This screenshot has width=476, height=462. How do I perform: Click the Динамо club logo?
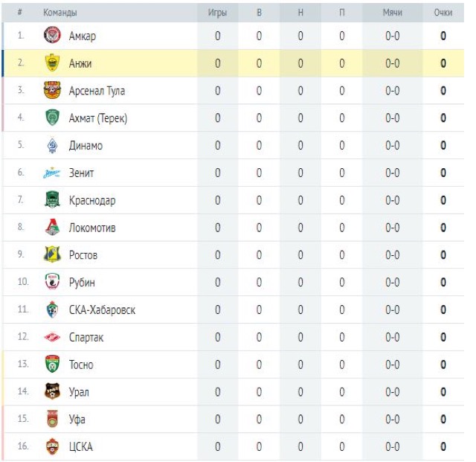pos(51,146)
